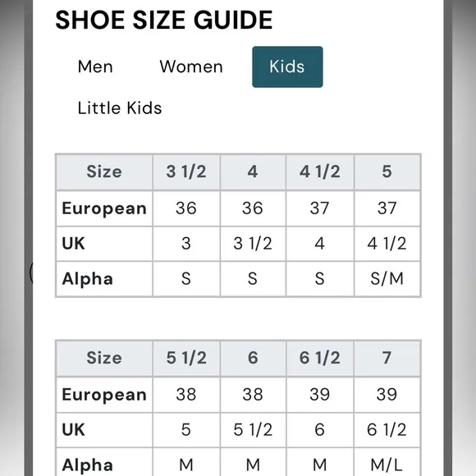This screenshot has width=476, height=476.
Task: Select the highlighted Kids tab
Action: tap(287, 66)
